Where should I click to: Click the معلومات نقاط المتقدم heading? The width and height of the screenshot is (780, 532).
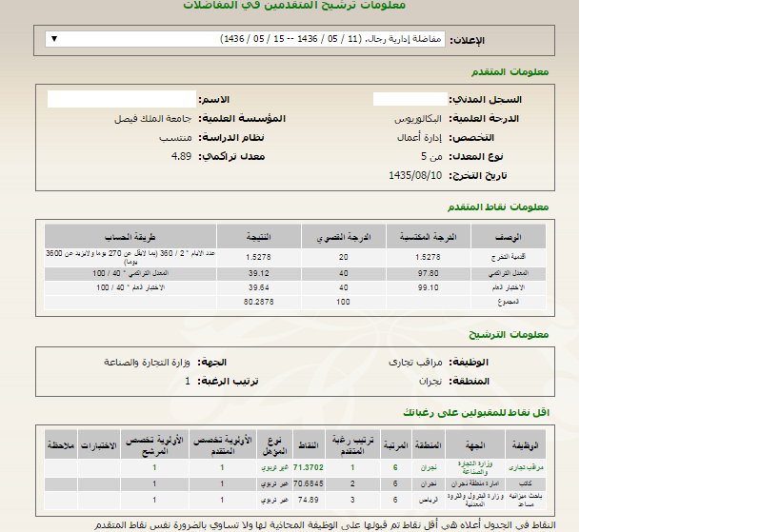point(498,207)
